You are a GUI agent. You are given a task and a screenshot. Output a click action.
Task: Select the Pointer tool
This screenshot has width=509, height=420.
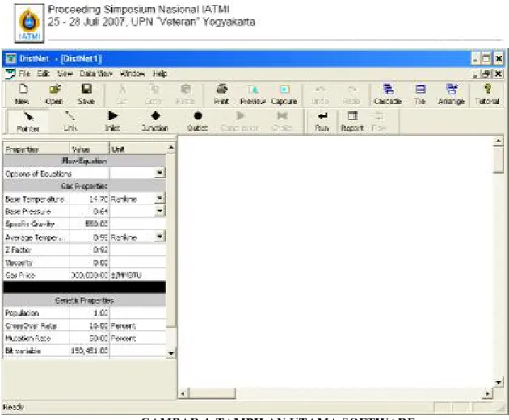28,122
